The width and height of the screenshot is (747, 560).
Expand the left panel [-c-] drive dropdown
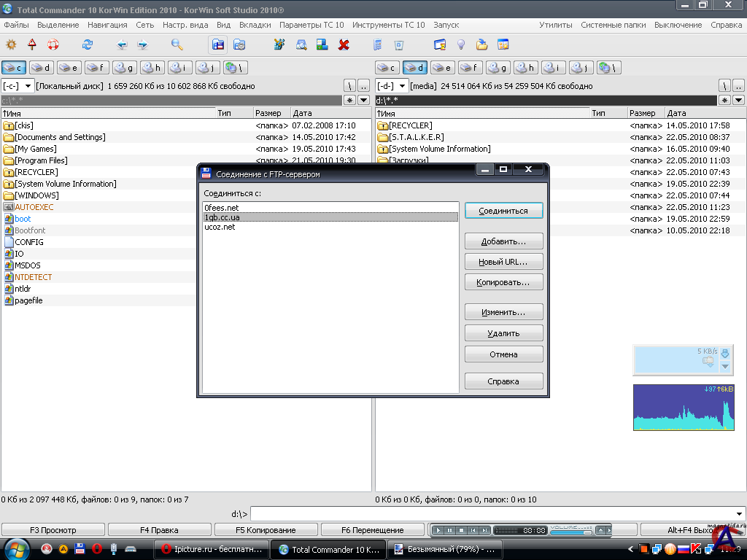click(28, 86)
